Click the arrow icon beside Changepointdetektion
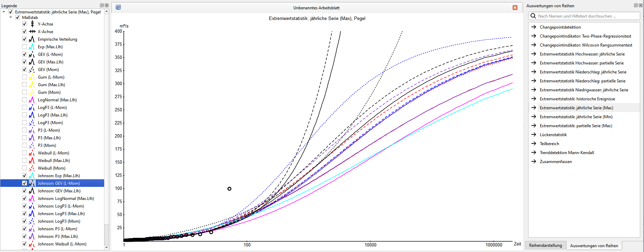Viewport: 644px width, 252px height. point(534,27)
